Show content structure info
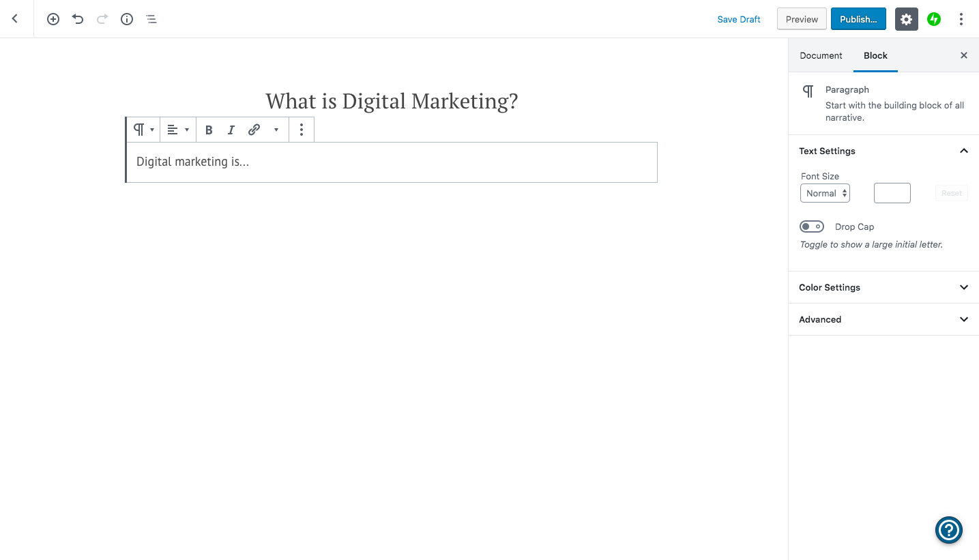The height and width of the screenshot is (560, 979). tap(127, 19)
